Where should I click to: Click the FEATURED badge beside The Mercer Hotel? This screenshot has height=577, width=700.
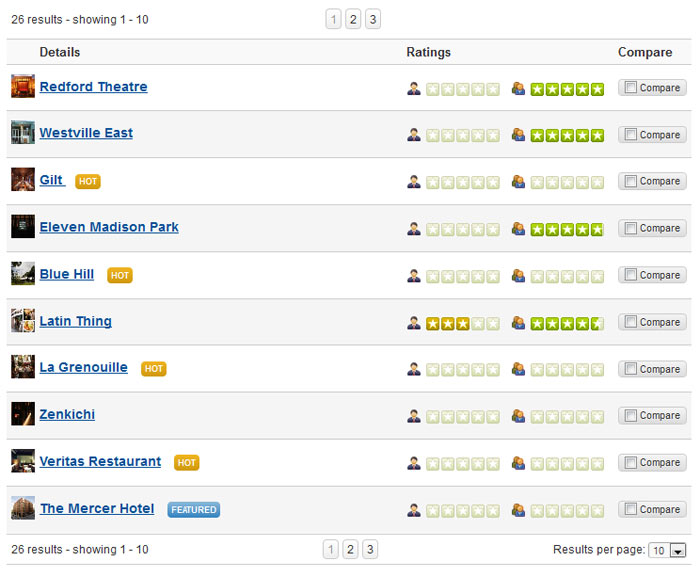(x=193, y=510)
